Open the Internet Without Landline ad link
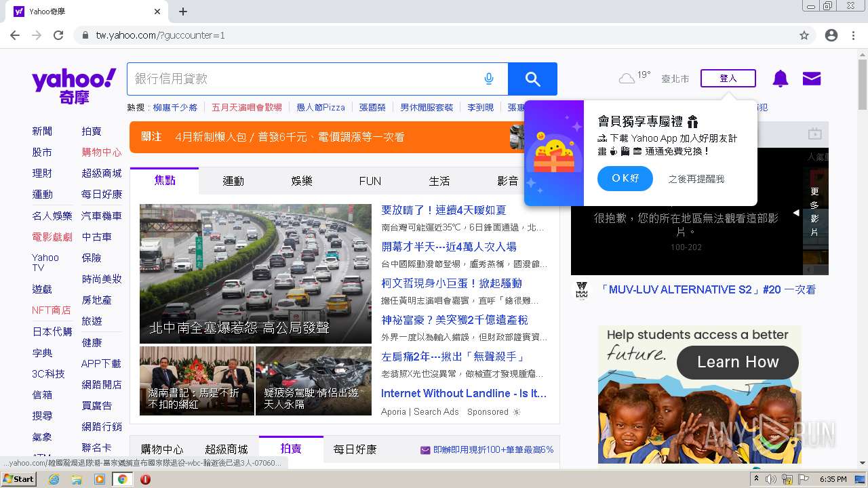Image resolution: width=868 pixels, height=488 pixels. (464, 393)
